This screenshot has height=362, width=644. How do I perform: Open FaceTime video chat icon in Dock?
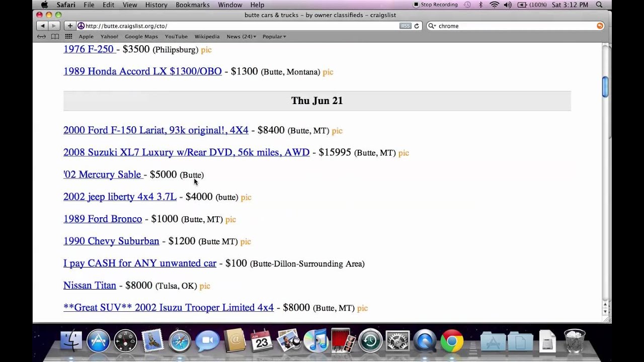point(207,341)
